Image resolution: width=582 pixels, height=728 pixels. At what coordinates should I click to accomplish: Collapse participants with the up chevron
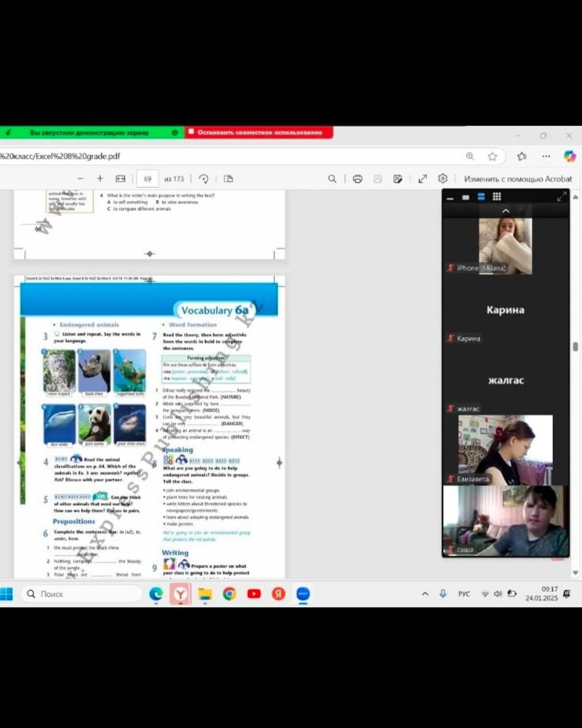coord(505,211)
